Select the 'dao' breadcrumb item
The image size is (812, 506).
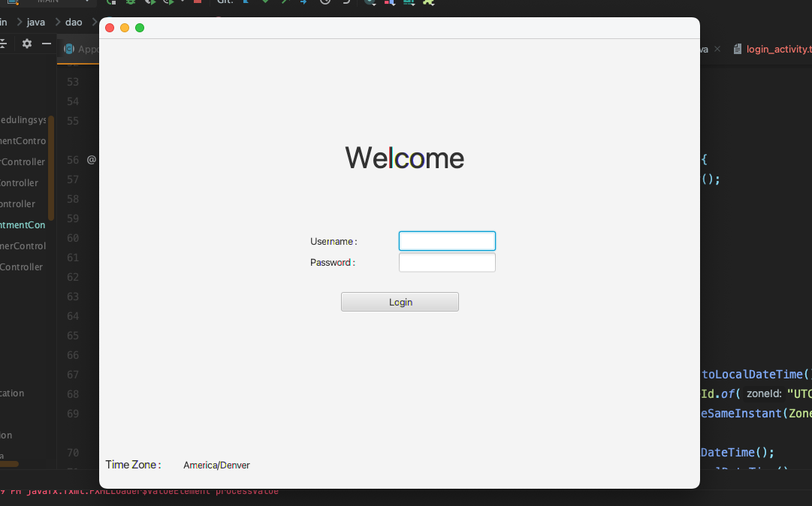(74, 22)
